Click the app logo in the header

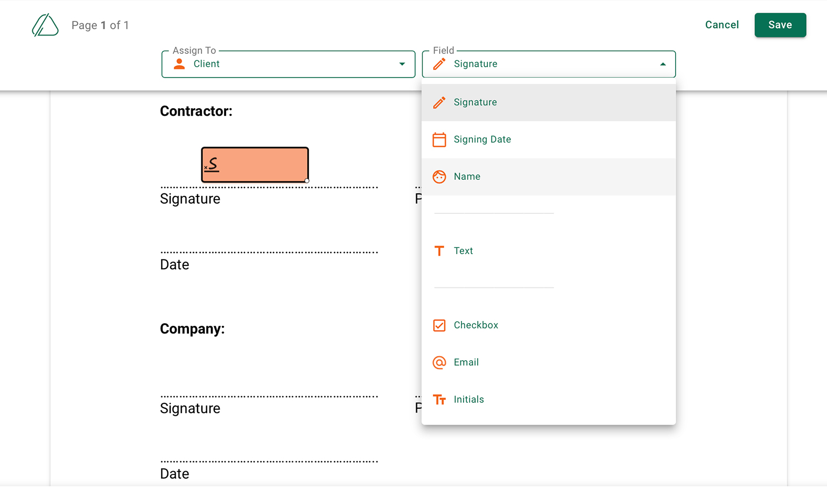(45, 25)
